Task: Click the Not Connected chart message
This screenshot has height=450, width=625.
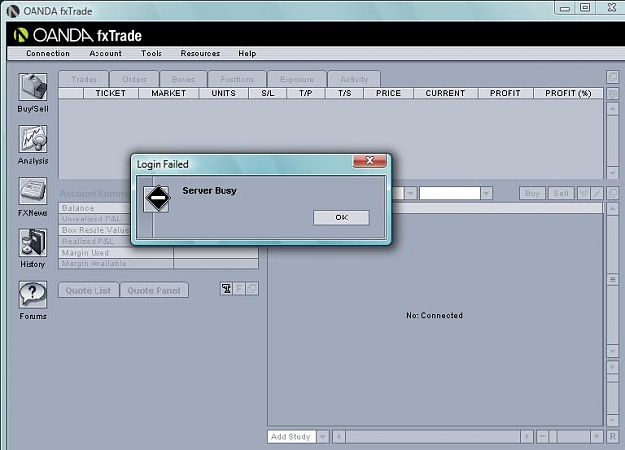Action: (434, 315)
